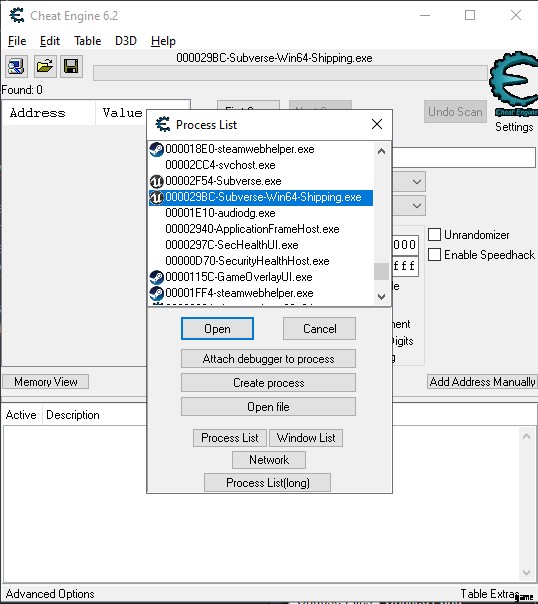
Task: Click Unreal icon of 00002F54-Subverse.exe
Action: coord(156,181)
